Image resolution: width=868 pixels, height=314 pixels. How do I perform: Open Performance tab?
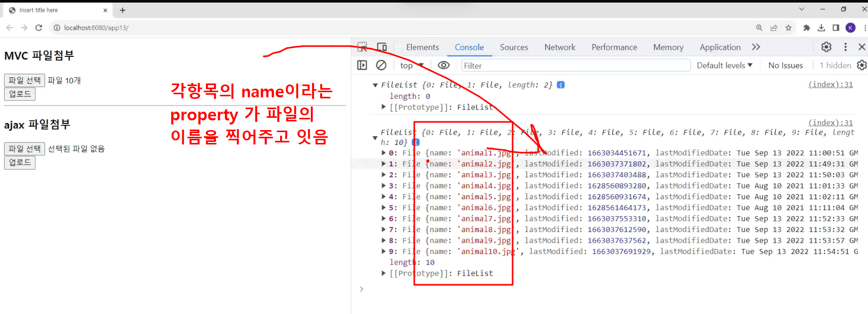click(614, 47)
